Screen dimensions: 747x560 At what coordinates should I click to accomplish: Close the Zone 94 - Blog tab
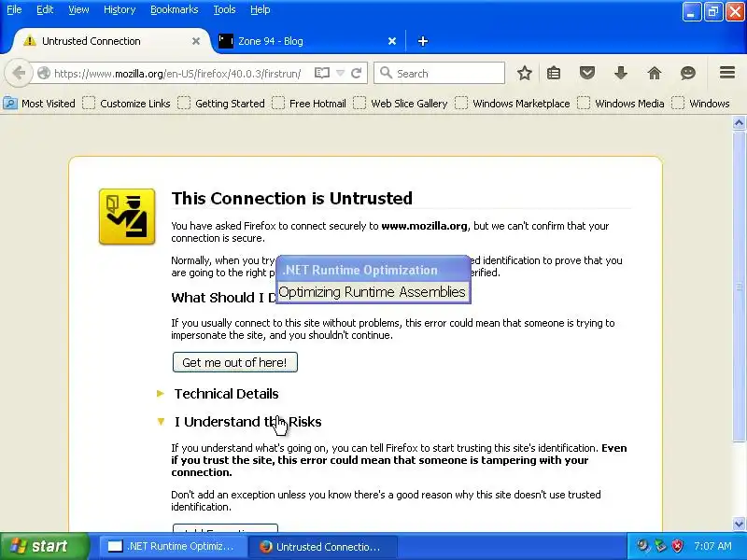pos(392,41)
